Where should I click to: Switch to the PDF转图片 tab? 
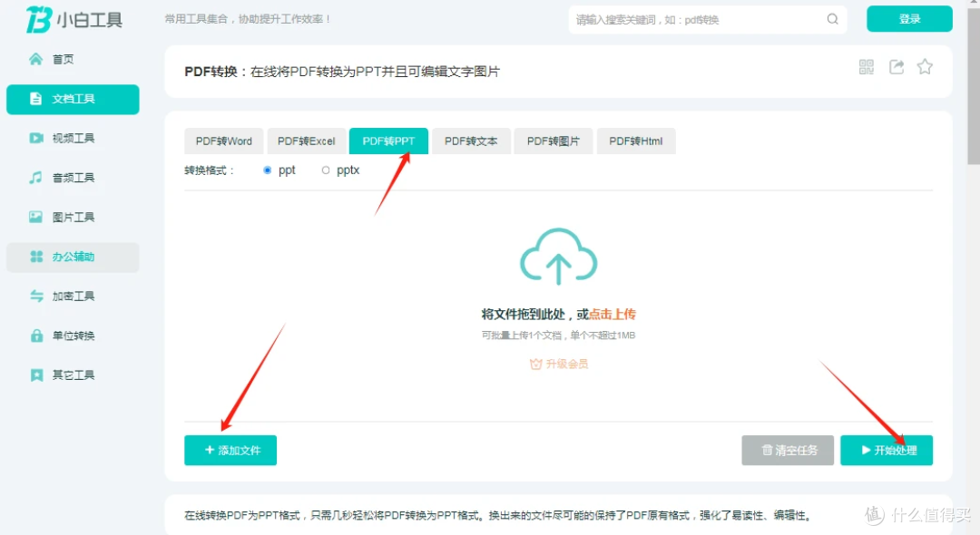click(x=554, y=141)
